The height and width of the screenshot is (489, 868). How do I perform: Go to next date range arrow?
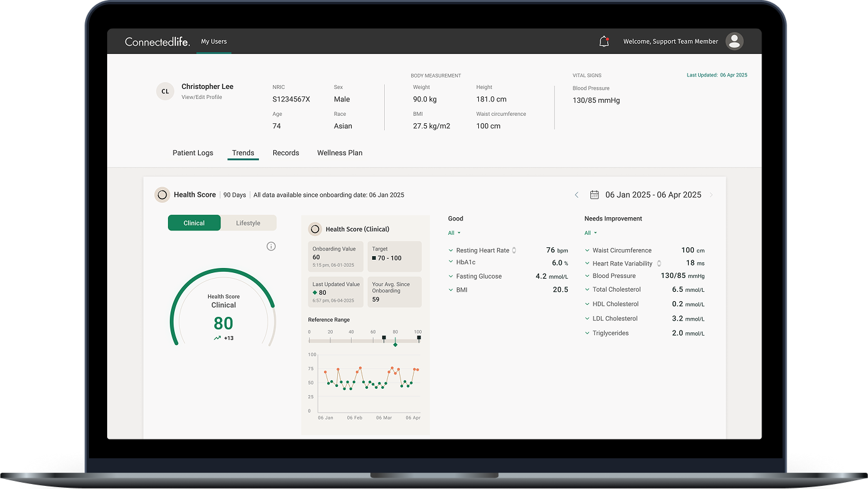click(711, 195)
